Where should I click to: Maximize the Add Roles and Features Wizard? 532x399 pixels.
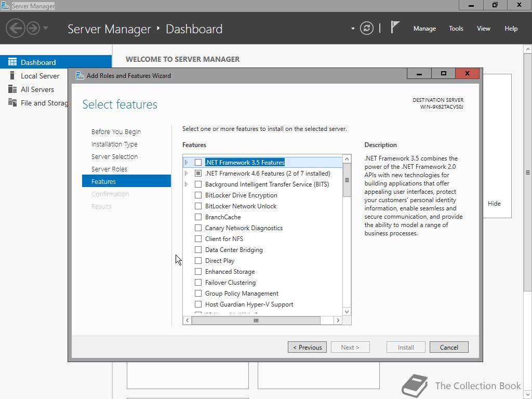point(443,73)
